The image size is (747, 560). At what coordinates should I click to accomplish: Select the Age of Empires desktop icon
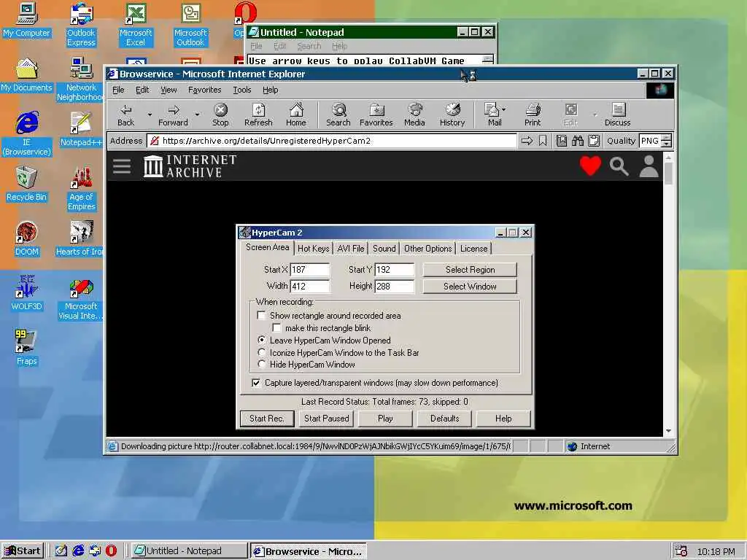point(82,189)
